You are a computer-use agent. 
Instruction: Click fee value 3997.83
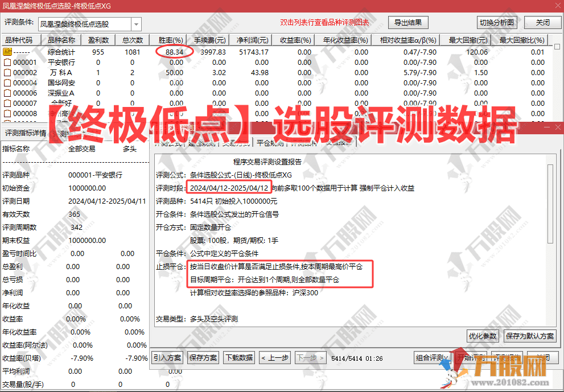213,52
